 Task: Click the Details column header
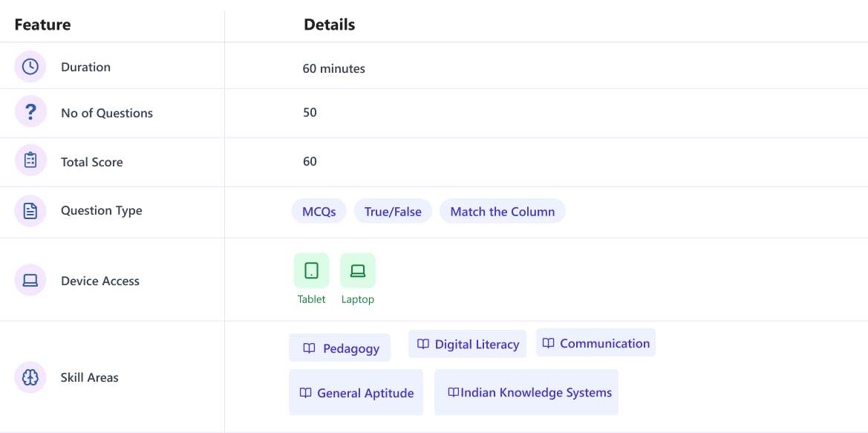[x=330, y=25]
